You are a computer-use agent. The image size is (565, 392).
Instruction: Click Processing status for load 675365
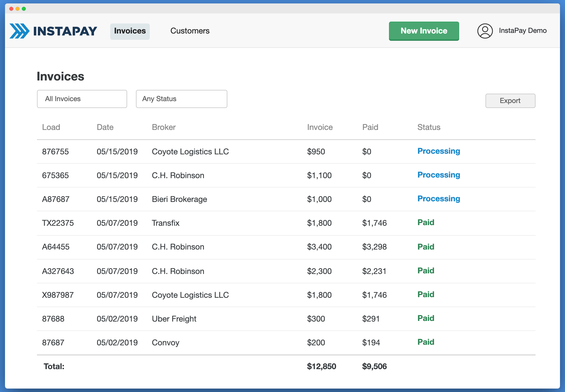point(439,175)
